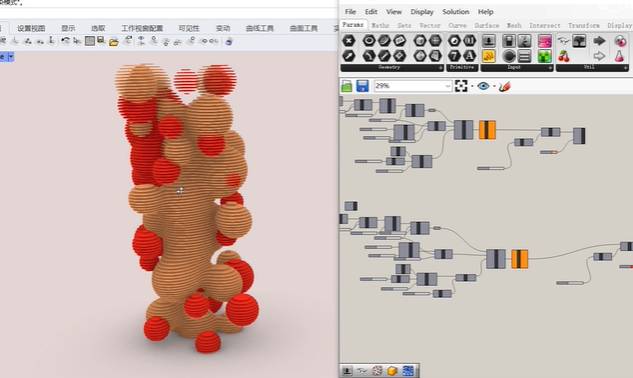Save the Grasshopper document with the blue disk icon

[362, 86]
